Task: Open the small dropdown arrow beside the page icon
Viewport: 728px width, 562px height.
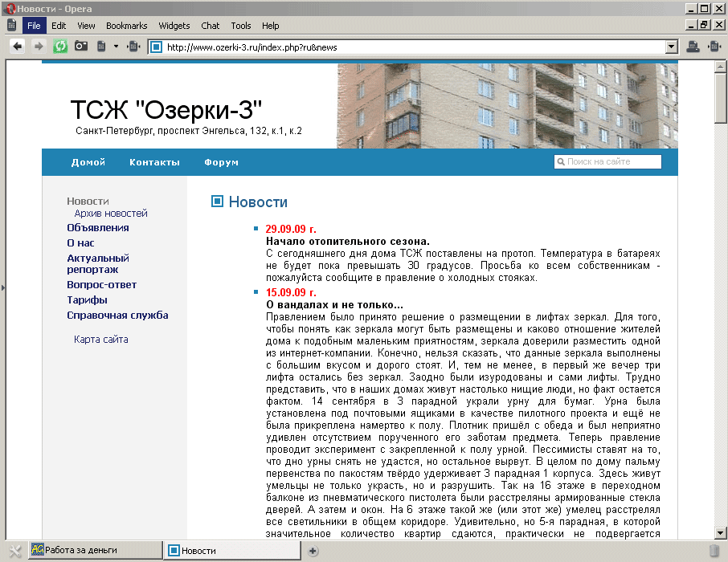Action: (x=116, y=47)
